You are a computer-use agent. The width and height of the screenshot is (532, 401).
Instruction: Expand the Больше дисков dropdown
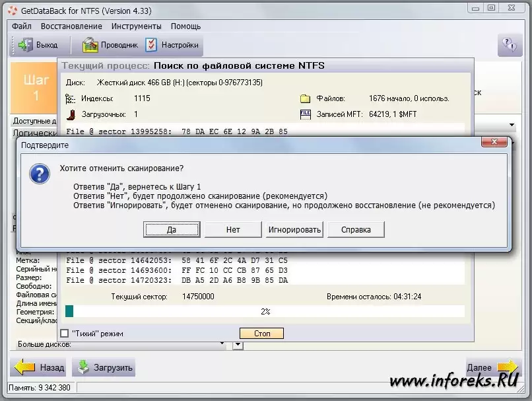tap(238, 344)
